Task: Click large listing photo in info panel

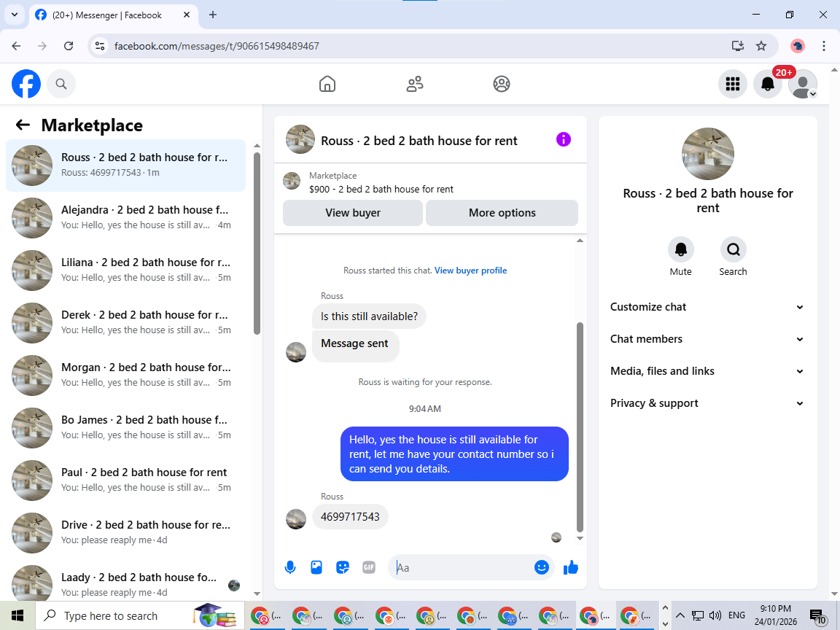Action: 708,154
